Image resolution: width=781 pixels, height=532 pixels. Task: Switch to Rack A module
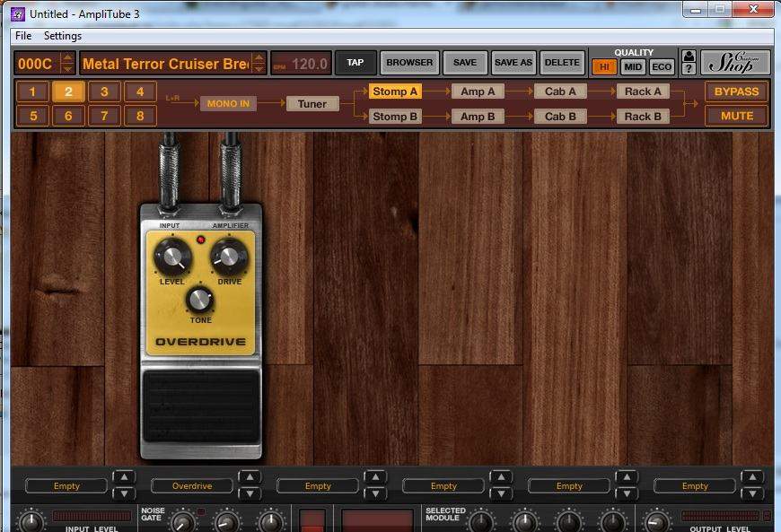point(643,92)
